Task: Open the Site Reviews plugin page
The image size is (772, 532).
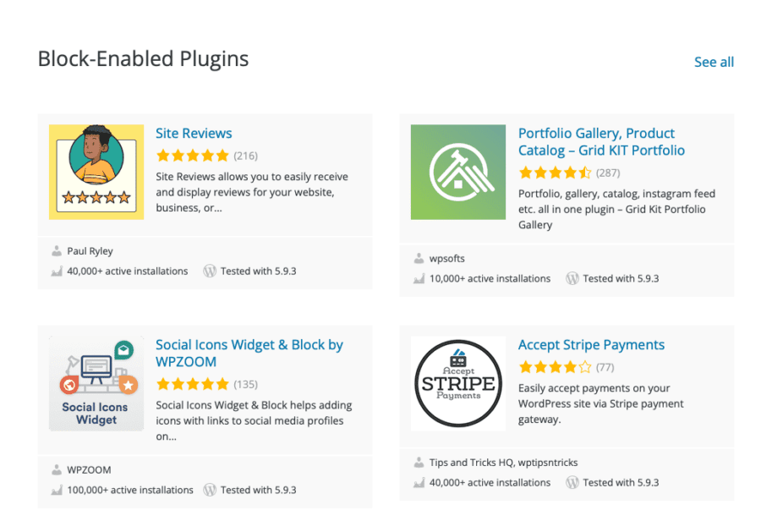Action: pos(194,133)
